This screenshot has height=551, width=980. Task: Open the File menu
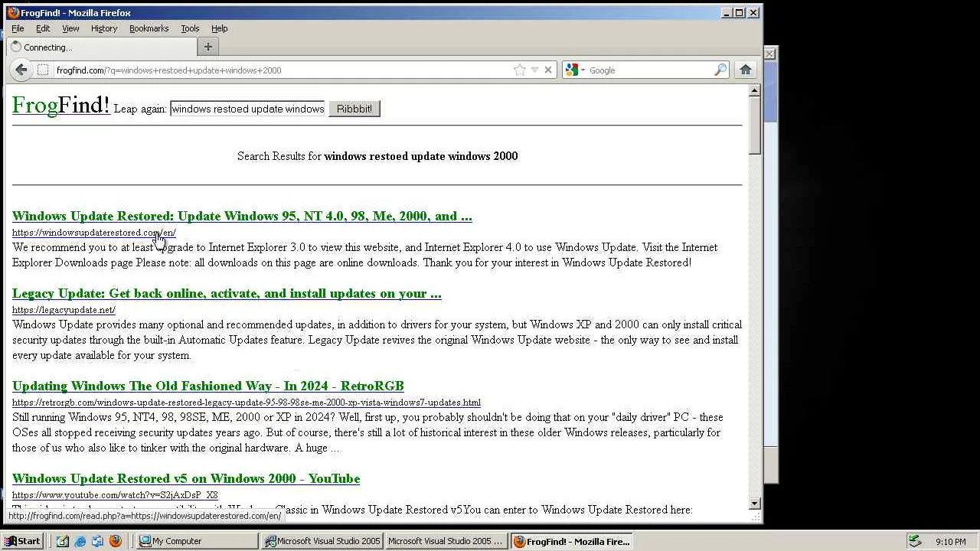(x=18, y=28)
